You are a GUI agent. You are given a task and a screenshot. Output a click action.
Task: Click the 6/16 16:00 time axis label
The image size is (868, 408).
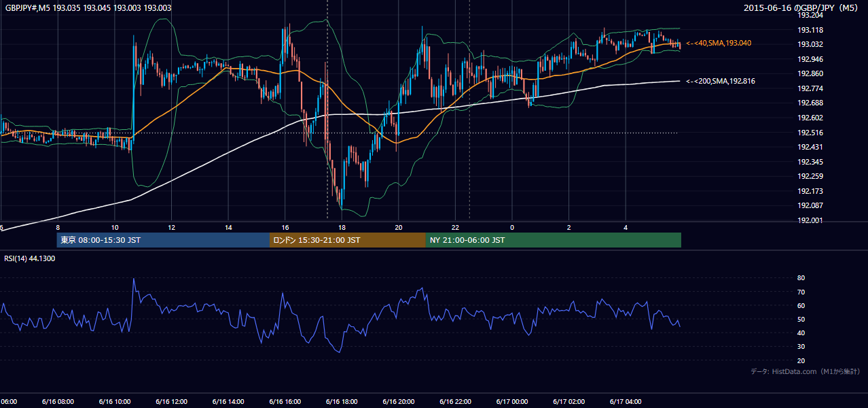[285, 401]
